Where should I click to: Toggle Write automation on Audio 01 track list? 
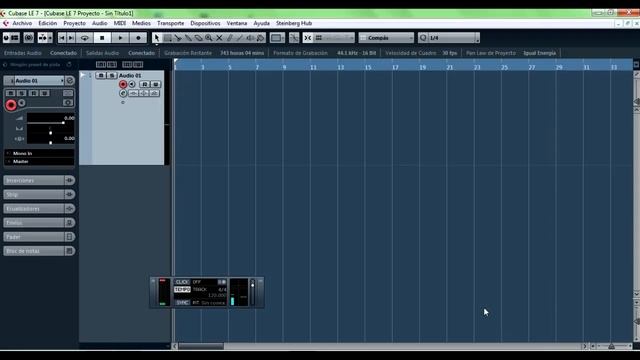(156, 84)
